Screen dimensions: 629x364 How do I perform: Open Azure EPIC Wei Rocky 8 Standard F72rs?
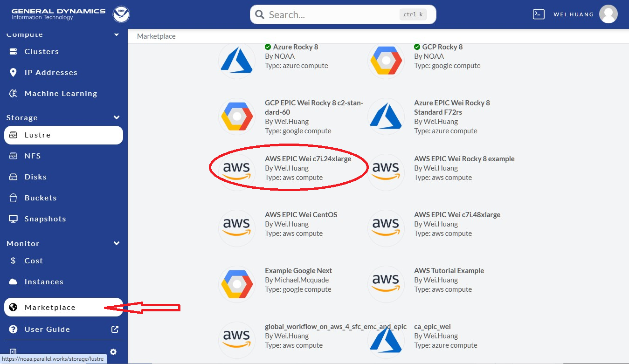point(452,107)
